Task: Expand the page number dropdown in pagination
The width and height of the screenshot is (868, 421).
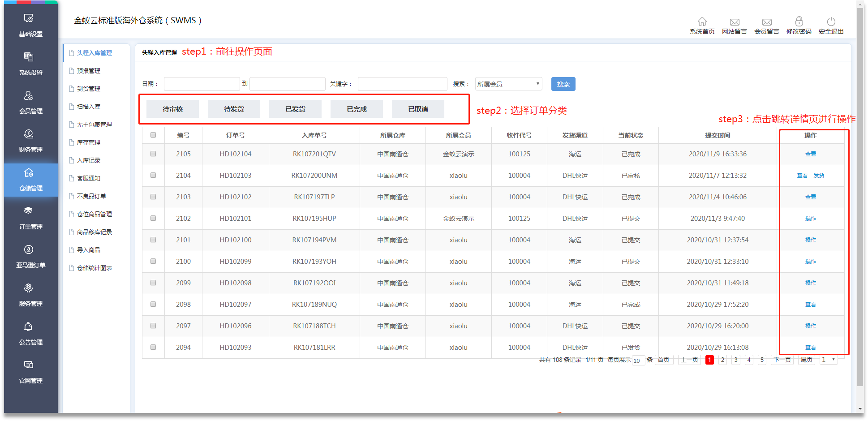Action: click(828, 360)
